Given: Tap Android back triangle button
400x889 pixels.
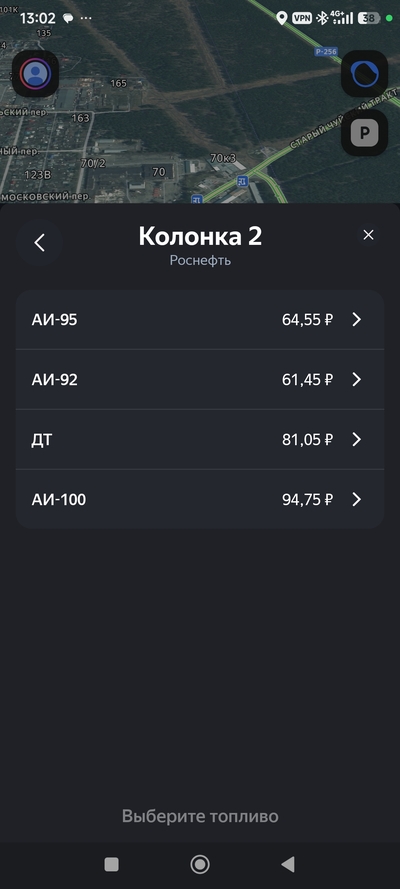Looking at the screenshot, I should (x=288, y=864).
